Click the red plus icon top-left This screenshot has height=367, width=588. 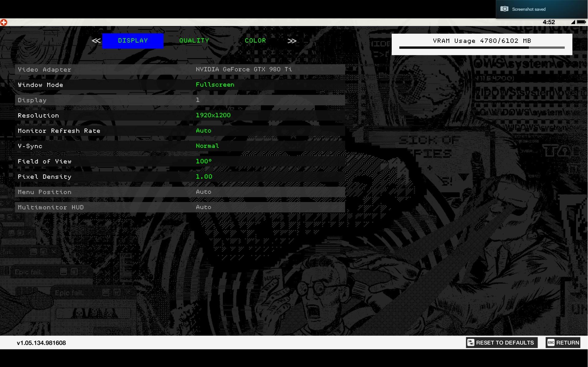4,22
